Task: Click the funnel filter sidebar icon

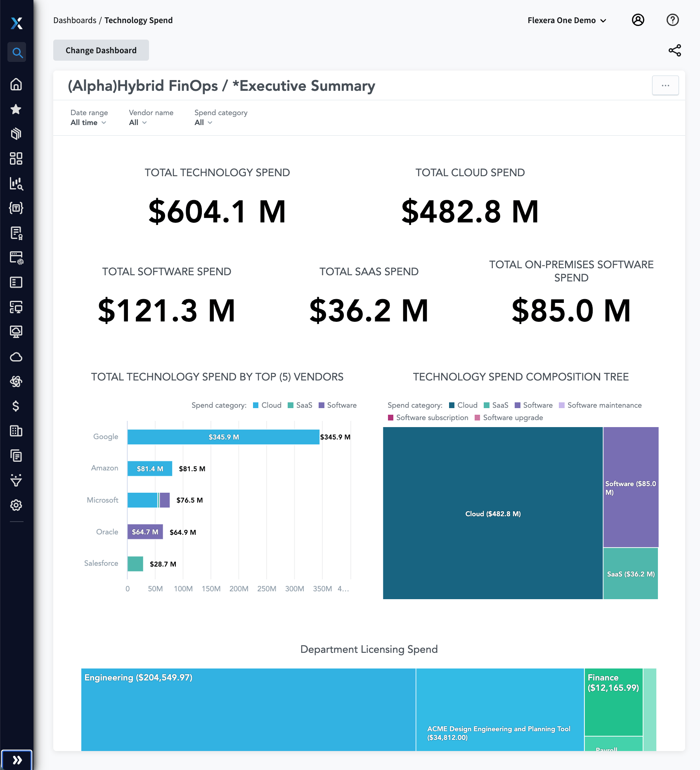Action: pyautogui.click(x=16, y=480)
